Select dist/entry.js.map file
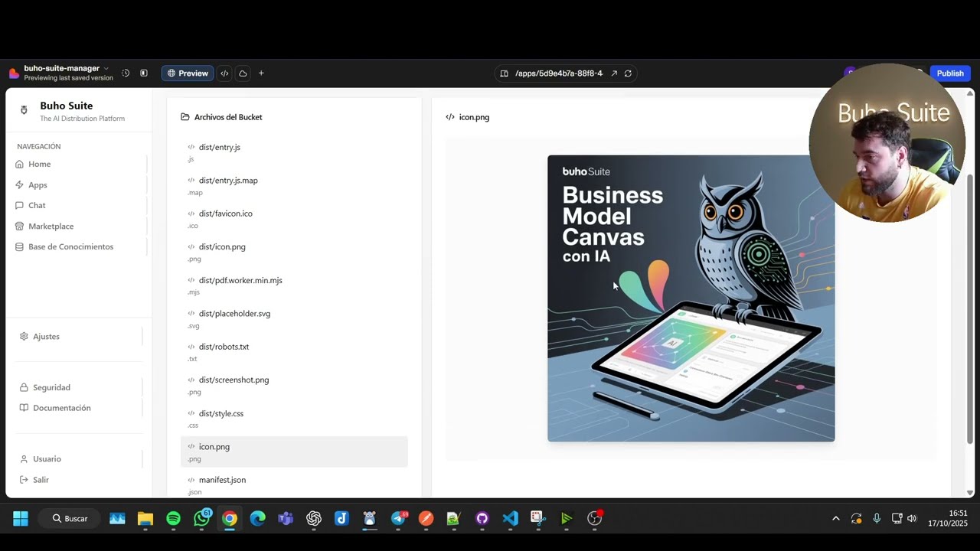 pyautogui.click(x=294, y=186)
